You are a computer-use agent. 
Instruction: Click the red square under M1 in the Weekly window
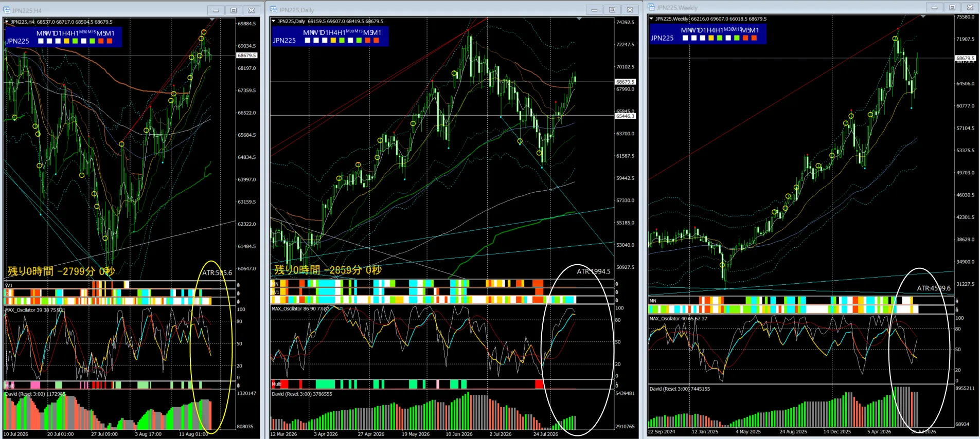coord(755,38)
